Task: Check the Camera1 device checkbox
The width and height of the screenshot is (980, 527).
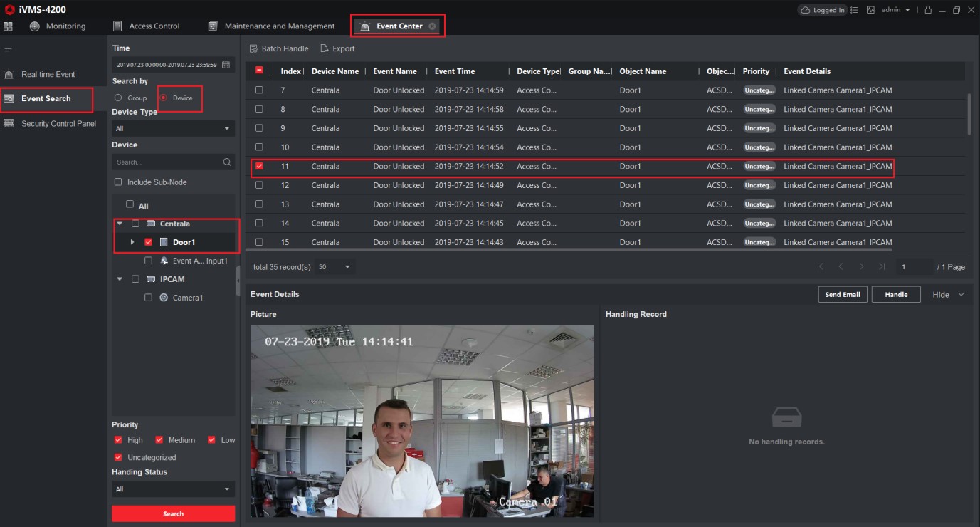Action: tap(148, 298)
